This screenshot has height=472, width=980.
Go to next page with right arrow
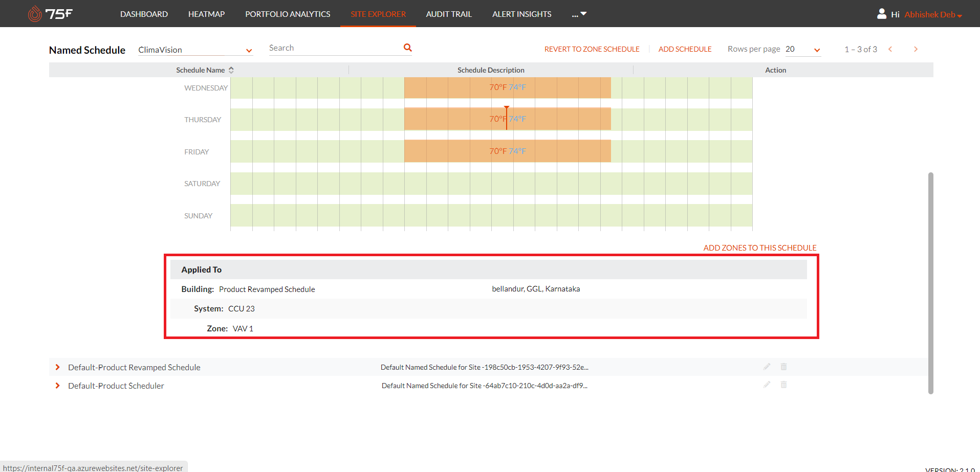point(916,49)
